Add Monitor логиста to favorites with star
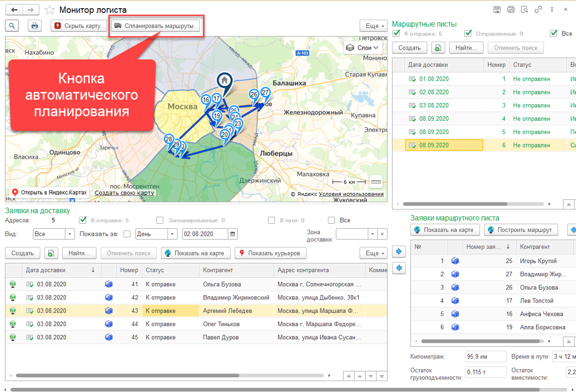 pos(50,10)
